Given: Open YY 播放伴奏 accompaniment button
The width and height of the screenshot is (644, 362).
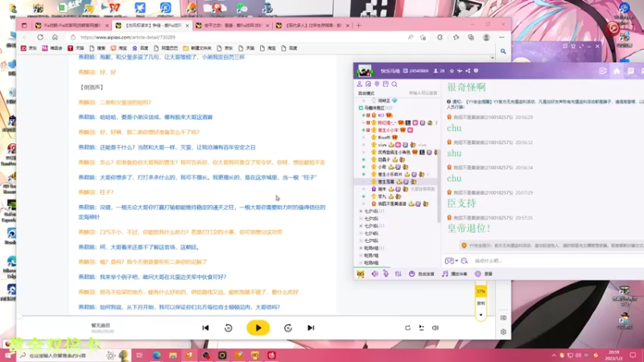Looking at the screenshot, I should 454,274.
